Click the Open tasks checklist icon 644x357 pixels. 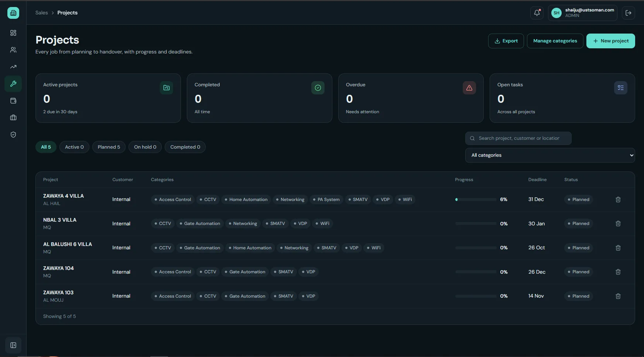pyautogui.click(x=621, y=88)
